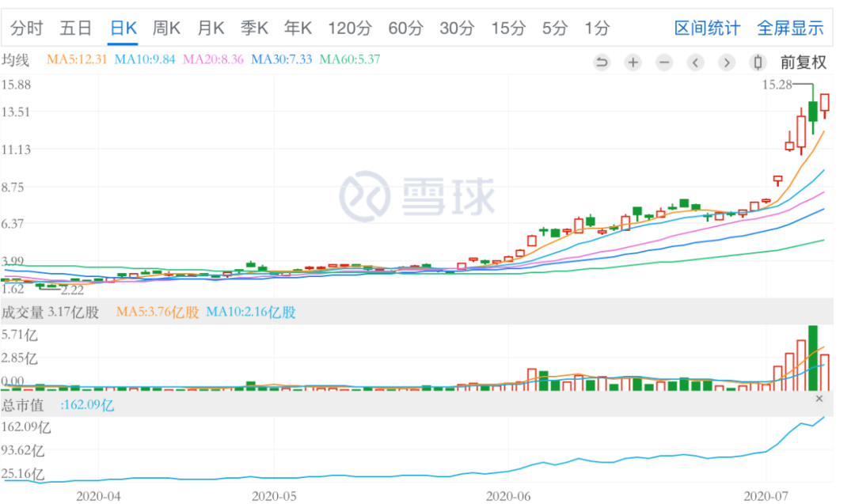Viewport: 855px width, 504px height.
Task: Select the 季K quarterly chart tab
Action: (x=255, y=28)
